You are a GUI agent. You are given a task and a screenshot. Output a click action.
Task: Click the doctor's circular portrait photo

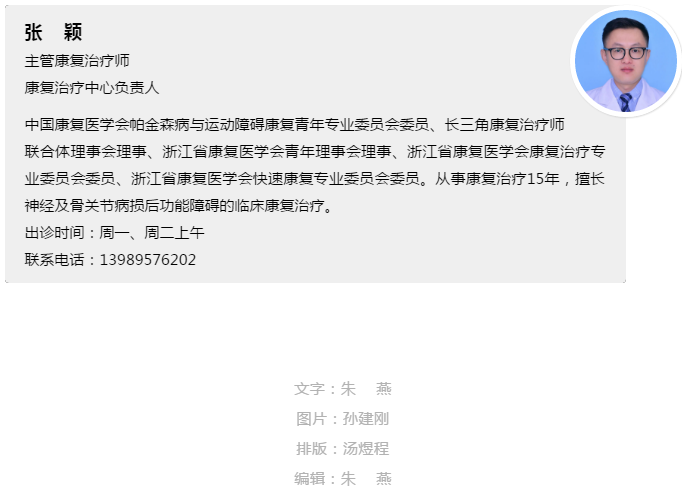(x=626, y=61)
